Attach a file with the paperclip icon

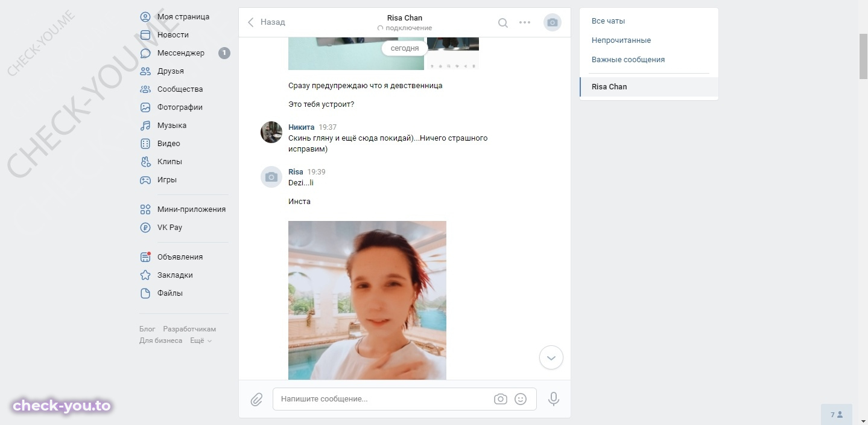pyautogui.click(x=256, y=399)
